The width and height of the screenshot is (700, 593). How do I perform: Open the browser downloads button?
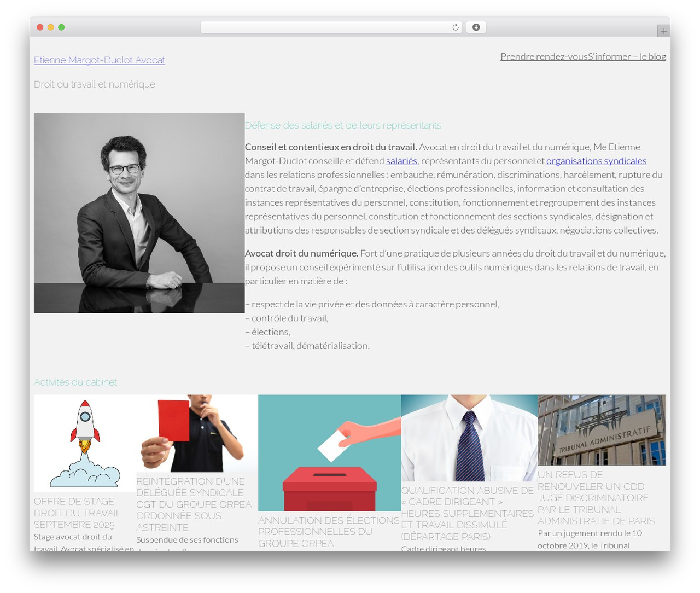[476, 27]
